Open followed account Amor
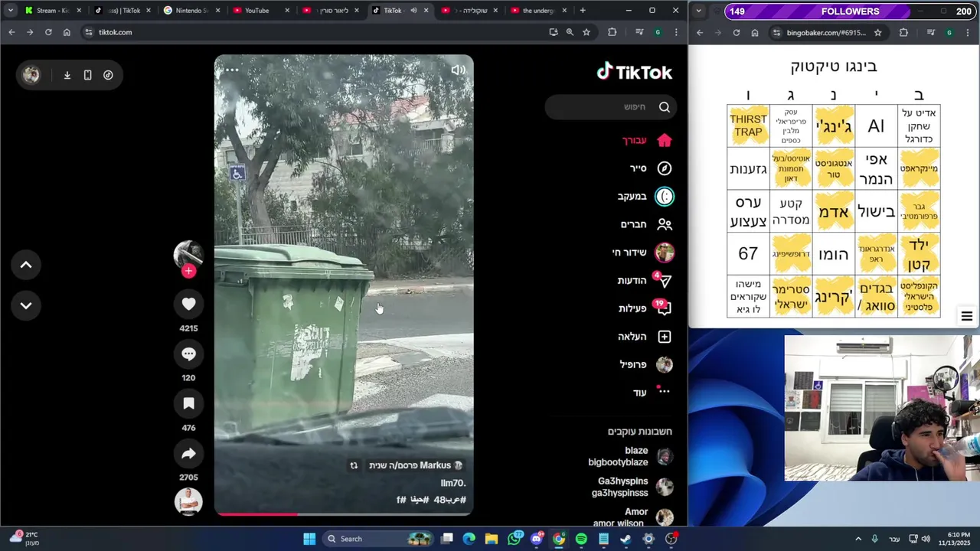Screen dimensions: 980x551 coord(633,517)
